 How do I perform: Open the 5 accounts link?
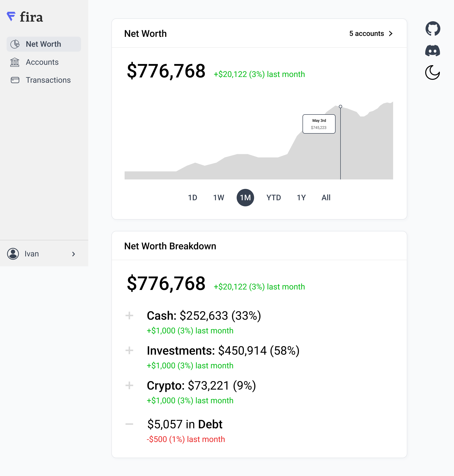click(x=370, y=34)
